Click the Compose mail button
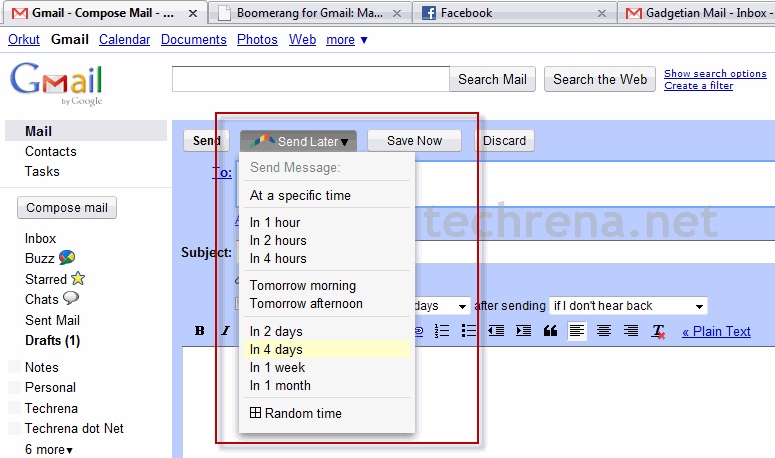 (67, 208)
